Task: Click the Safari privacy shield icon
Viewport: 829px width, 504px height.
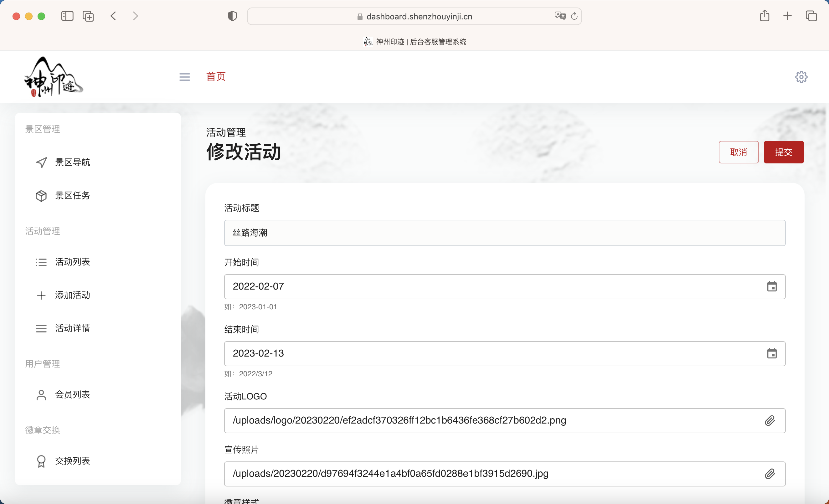Action: [x=232, y=16]
